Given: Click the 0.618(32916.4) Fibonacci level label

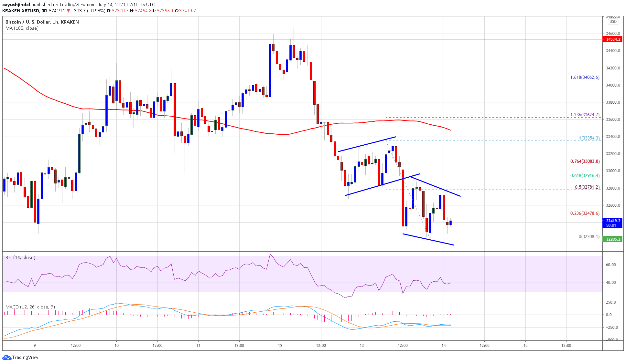Looking at the screenshot, I should pos(585,176).
